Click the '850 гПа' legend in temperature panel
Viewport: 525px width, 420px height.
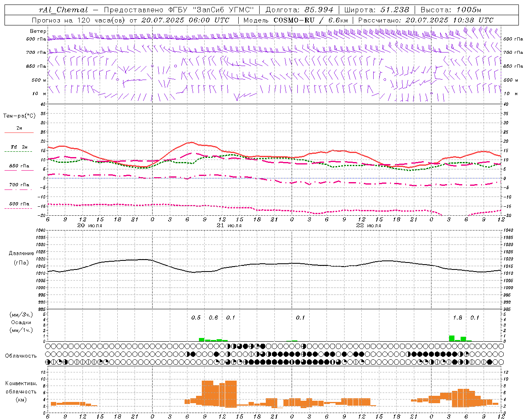pyautogui.click(x=19, y=166)
